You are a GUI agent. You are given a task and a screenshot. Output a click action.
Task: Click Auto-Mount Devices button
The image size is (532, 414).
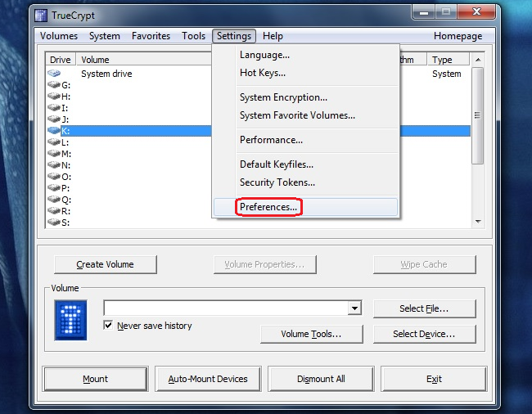208,379
